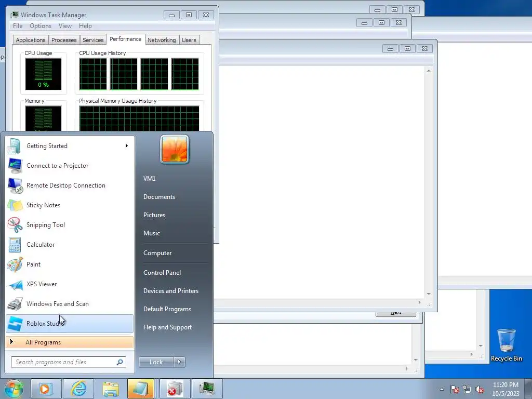
Task: Open Devices and Printers
Action: coord(170,291)
